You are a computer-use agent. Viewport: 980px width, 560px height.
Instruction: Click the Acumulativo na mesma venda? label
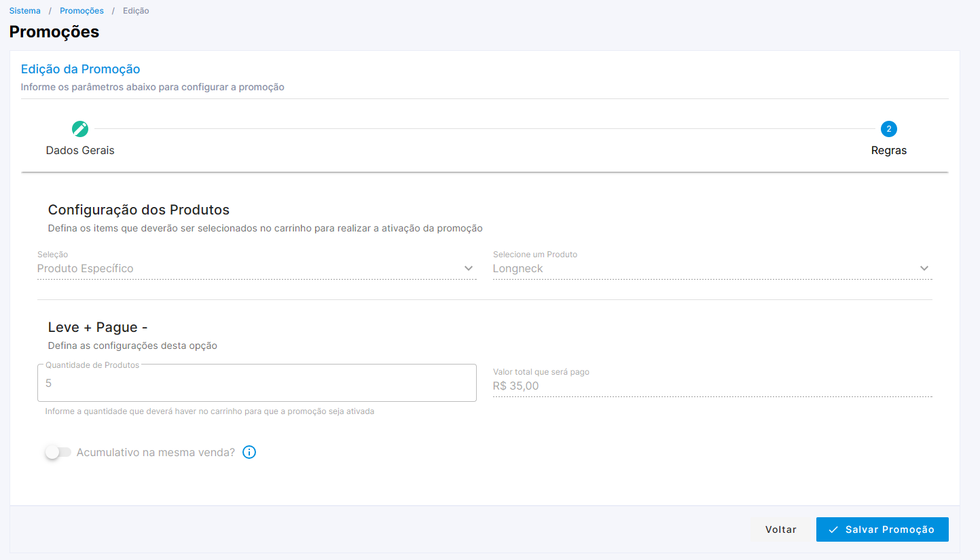click(x=156, y=452)
